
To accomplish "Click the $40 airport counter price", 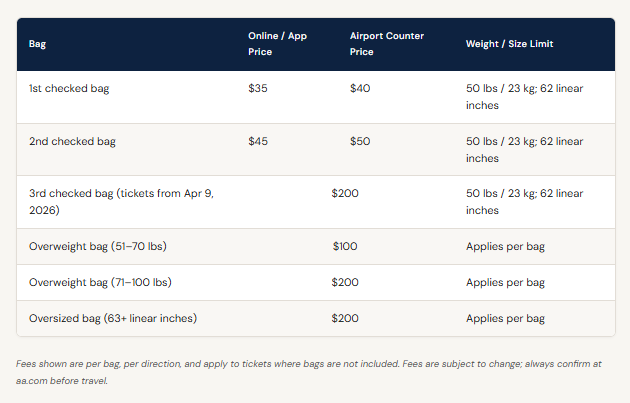I will (360, 88).
